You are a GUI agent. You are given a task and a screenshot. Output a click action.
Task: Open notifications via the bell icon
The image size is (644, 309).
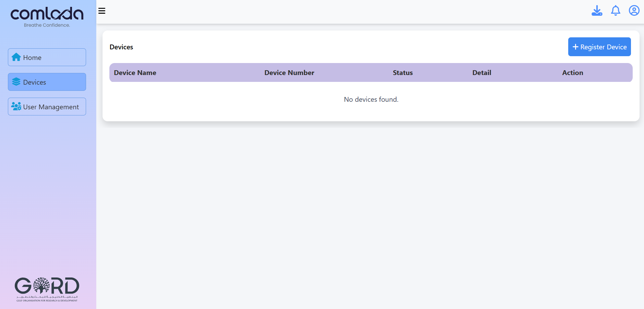[616, 11]
